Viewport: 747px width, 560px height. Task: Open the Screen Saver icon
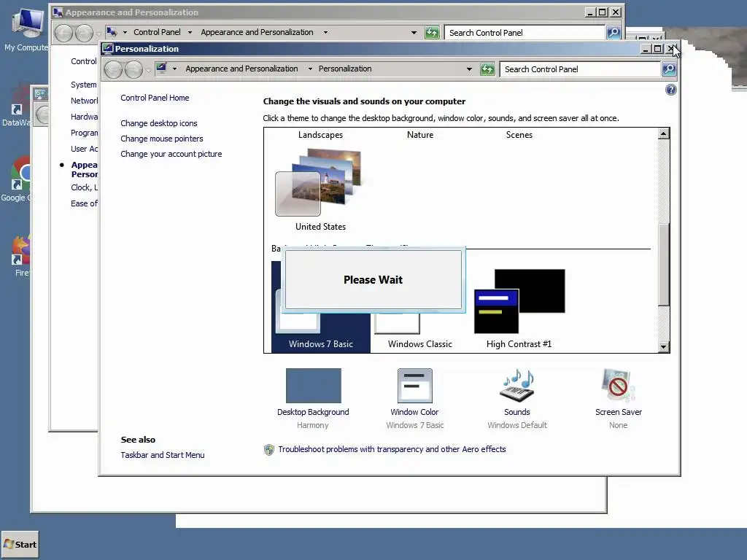pyautogui.click(x=619, y=386)
